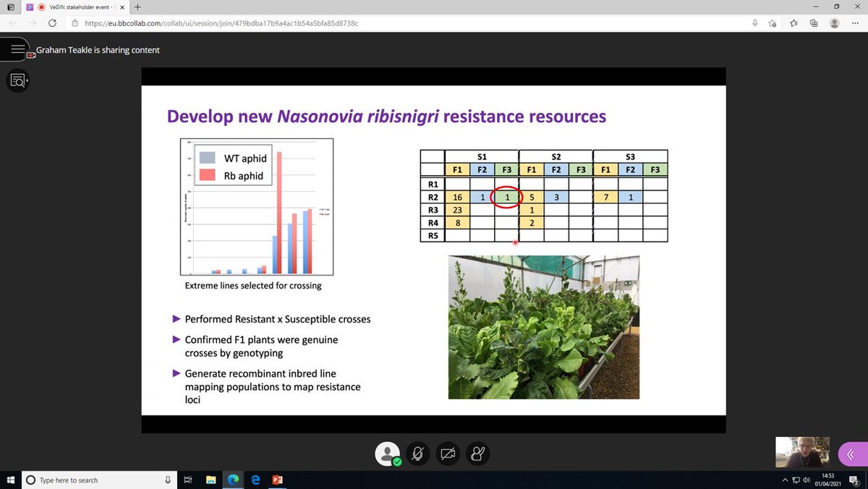Open the Collections icon in browser toolbar

(814, 23)
